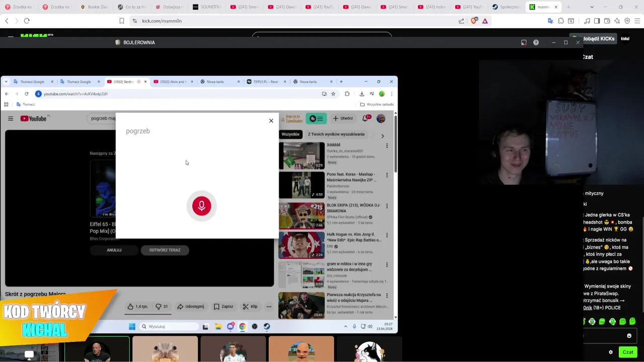Click the 'Zapisz' save button
Image resolution: width=644 pixels, height=362 pixels.
point(223,307)
